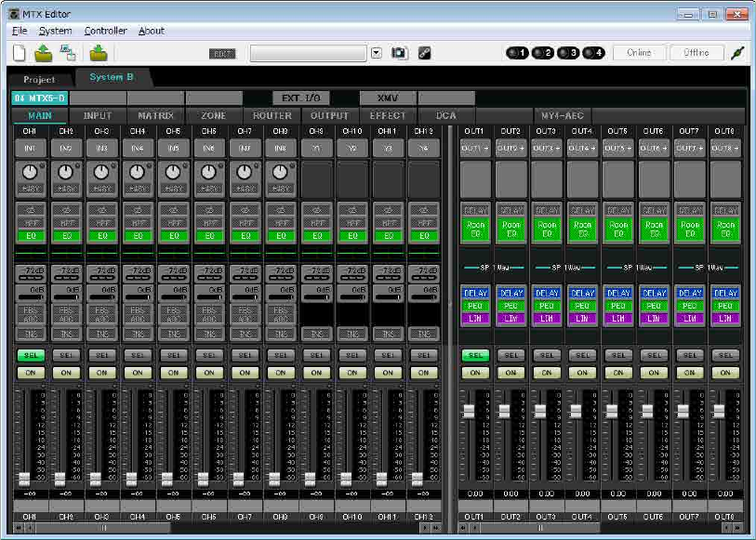Open the Y4 input patch selector on CH12
This screenshot has height=540, width=756.
tap(423, 149)
